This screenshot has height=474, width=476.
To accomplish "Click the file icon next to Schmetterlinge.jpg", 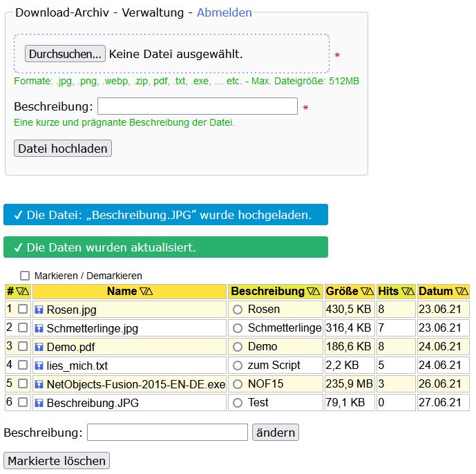I will (39, 328).
